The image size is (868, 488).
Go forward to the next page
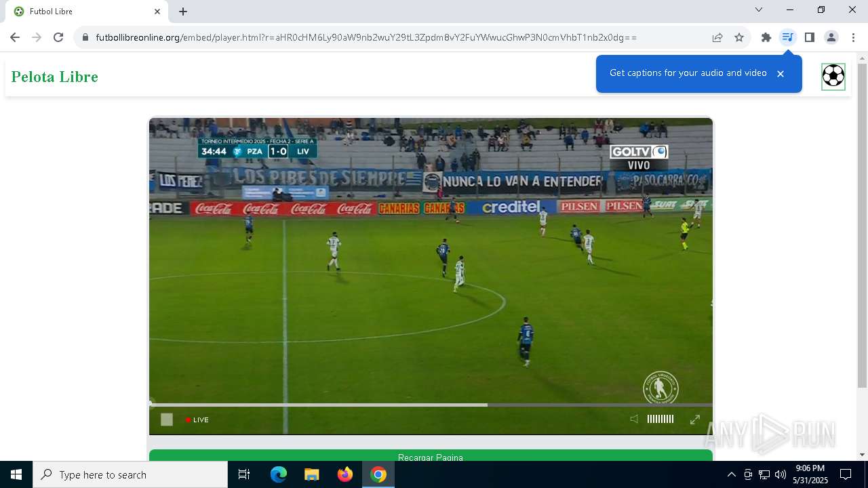37,37
